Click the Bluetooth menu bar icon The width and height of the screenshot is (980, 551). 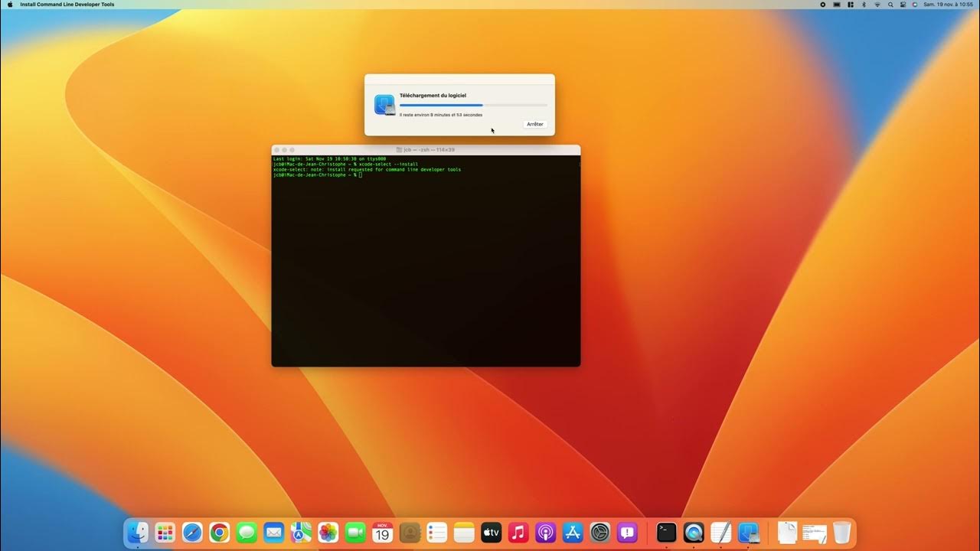[x=864, y=5]
